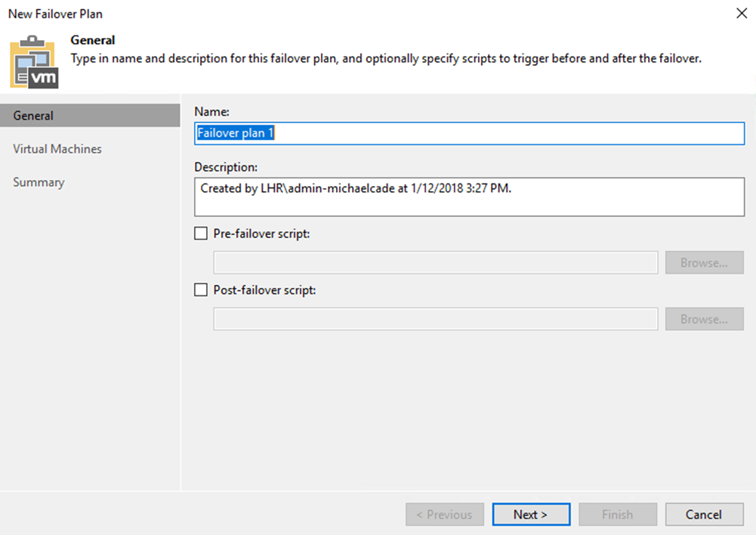The height and width of the screenshot is (535, 756).
Task: Click the post-failover script path field
Action: (x=435, y=319)
